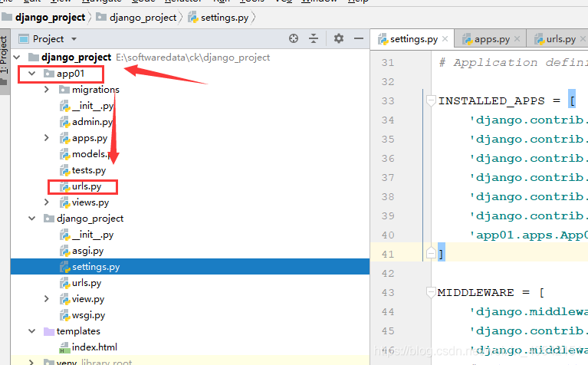Viewport: 588px width, 365px height.
Task: Collapse the templates folder
Action: pos(32,331)
